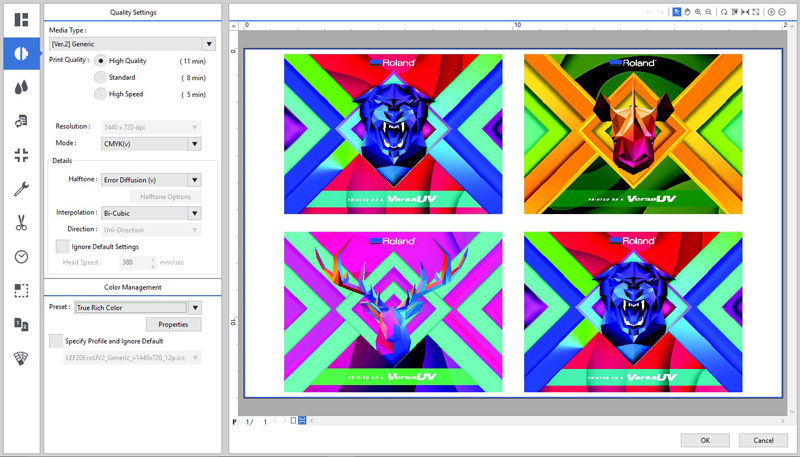Open the clock job timing icon
This screenshot has width=800, height=457.
[21, 257]
